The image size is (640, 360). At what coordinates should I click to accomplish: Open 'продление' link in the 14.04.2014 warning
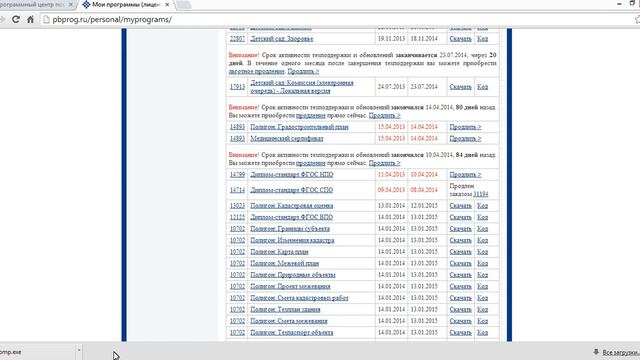coord(311,116)
